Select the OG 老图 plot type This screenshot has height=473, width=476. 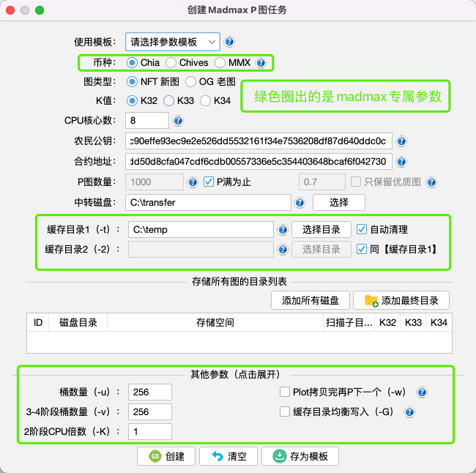(x=190, y=81)
